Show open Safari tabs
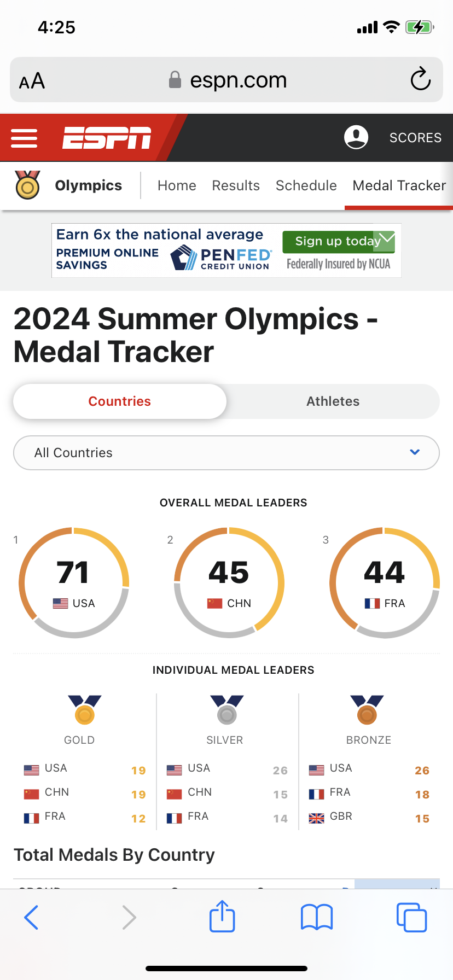 pos(411,917)
